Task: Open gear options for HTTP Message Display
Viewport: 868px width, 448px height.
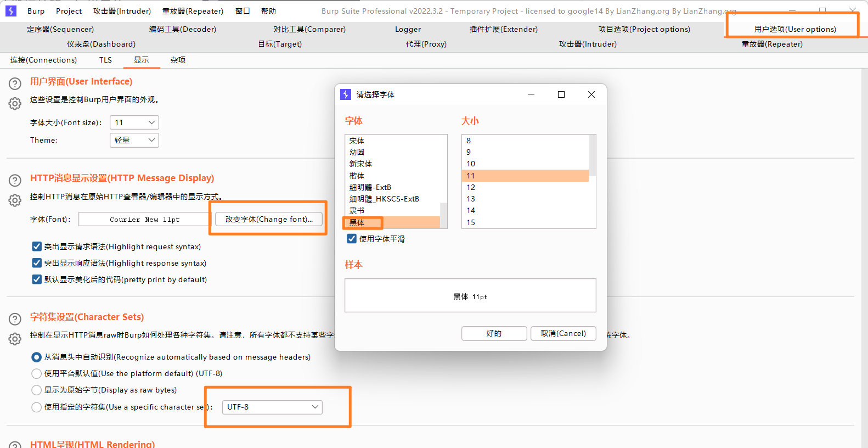Action: pyautogui.click(x=15, y=200)
